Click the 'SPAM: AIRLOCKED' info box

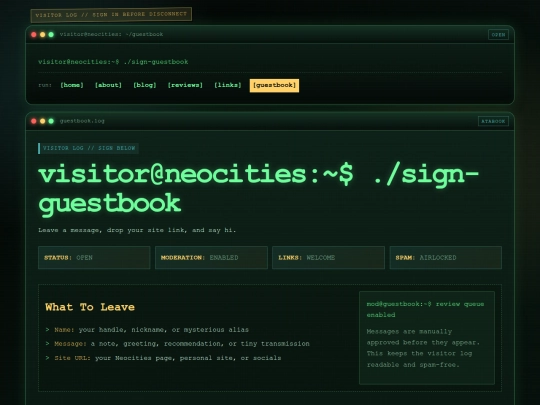click(x=445, y=258)
